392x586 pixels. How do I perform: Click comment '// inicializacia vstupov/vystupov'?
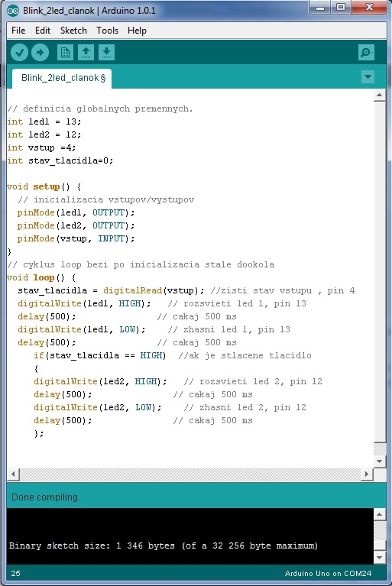(105, 199)
